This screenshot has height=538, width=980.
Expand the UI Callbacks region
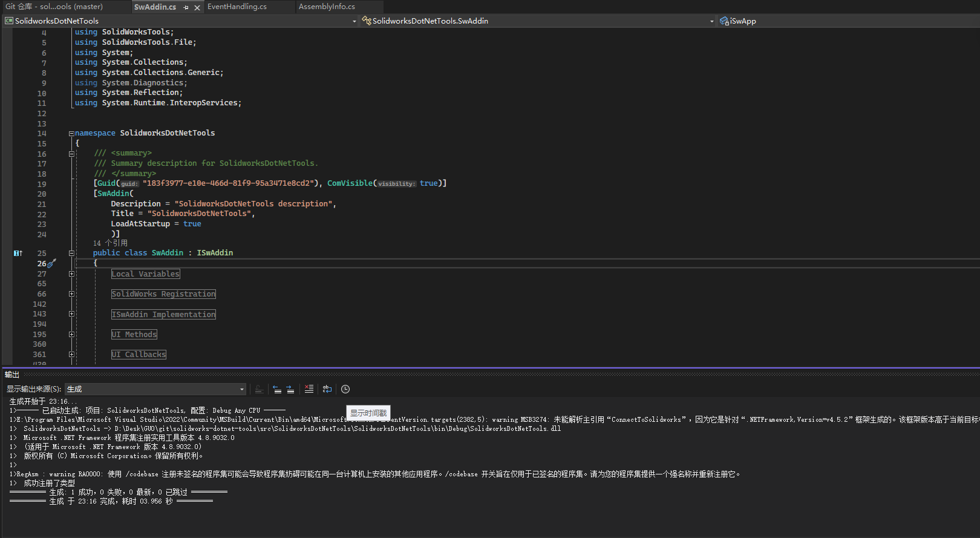71,355
